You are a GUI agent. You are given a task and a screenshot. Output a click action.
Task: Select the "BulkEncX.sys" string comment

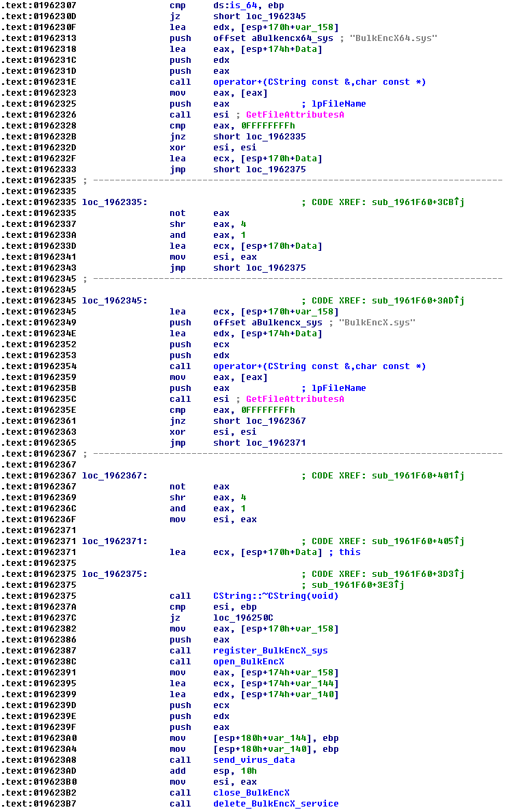(x=377, y=323)
